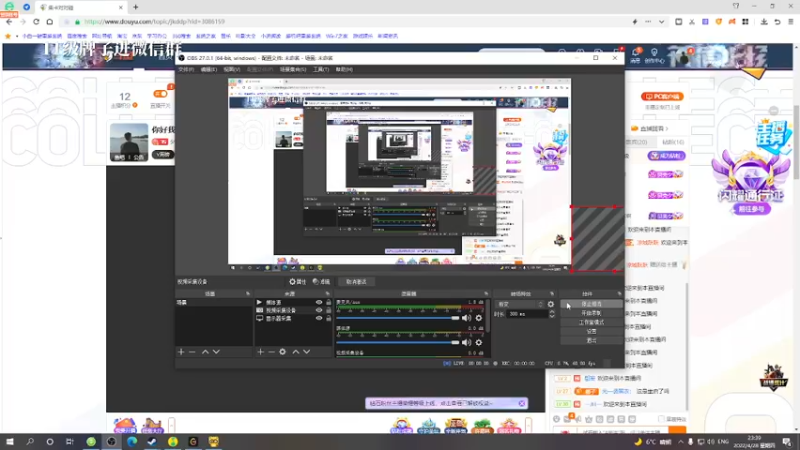Add a new source with plus icon

pyautogui.click(x=260, y=352)
